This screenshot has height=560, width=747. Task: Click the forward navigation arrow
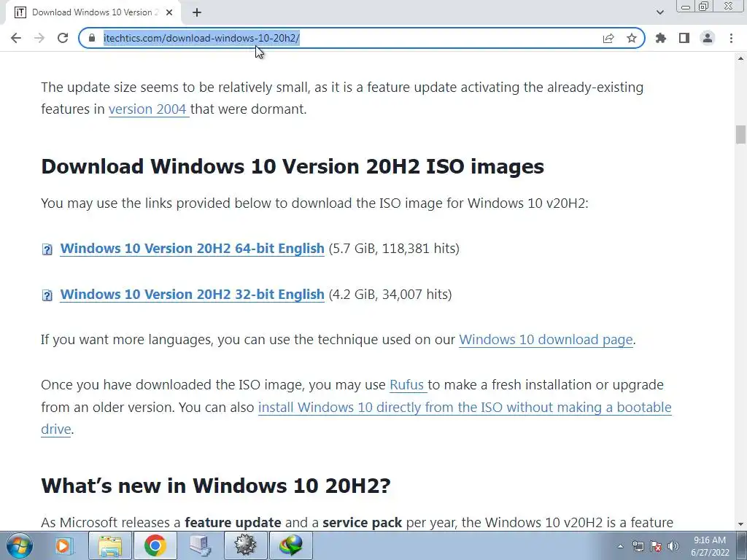click(39, 38)
